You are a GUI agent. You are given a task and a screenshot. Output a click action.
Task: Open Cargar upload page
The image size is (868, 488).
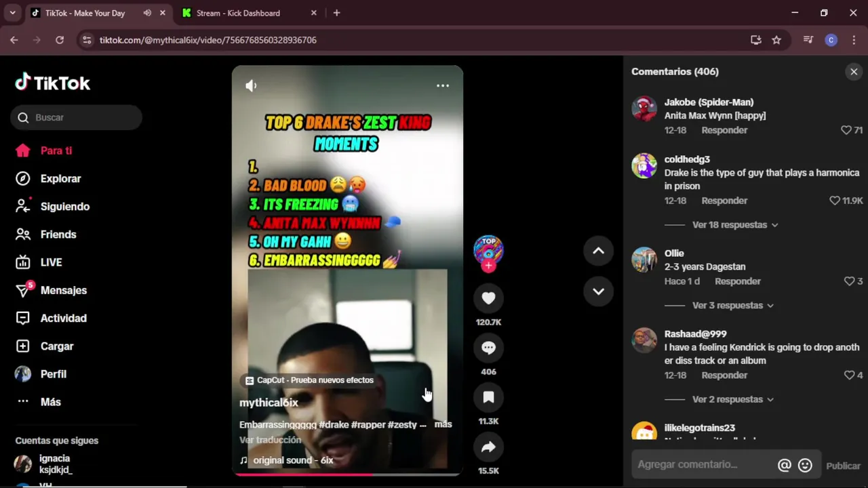coord(44,346)
